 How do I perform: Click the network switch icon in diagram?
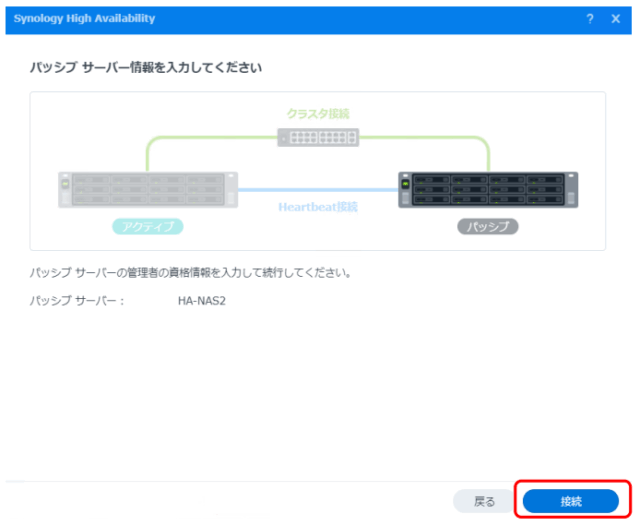click(318, 139)
